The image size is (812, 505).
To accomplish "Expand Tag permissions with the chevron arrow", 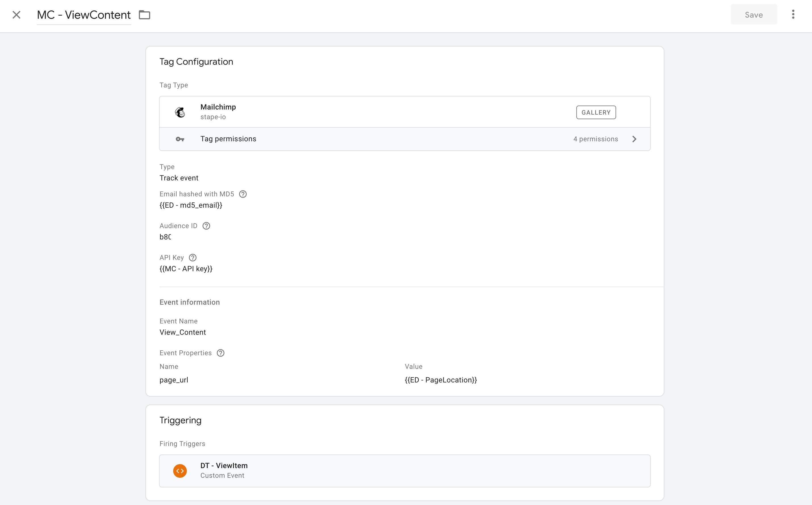I will click(634, 139).
